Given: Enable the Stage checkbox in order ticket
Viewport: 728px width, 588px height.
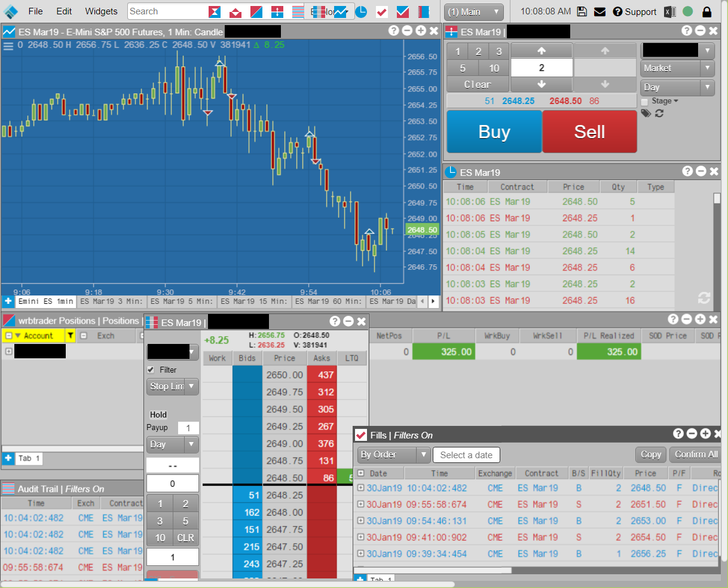Looking at the screenshot, I should click(x=645, y=102).
